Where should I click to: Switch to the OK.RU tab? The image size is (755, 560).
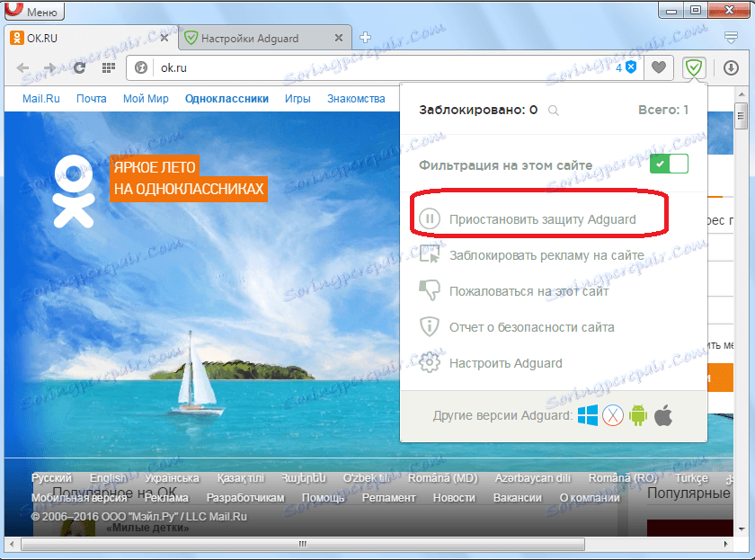(x=92, y=38)
